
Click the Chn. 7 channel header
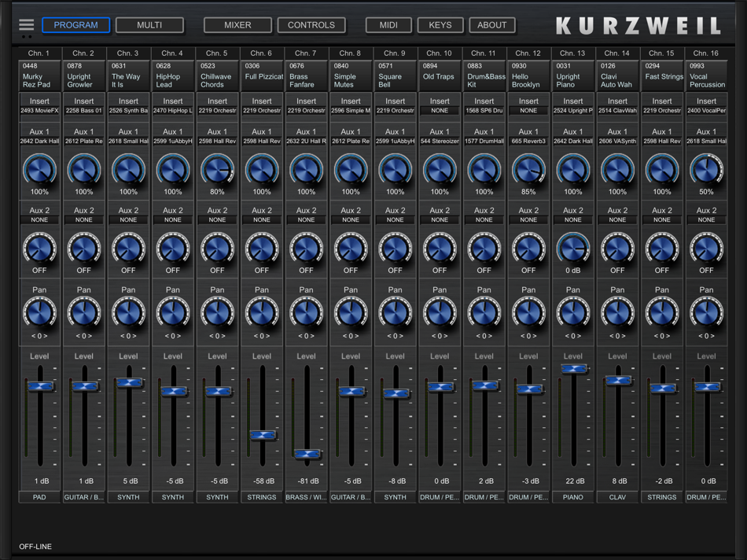(306, 53)
